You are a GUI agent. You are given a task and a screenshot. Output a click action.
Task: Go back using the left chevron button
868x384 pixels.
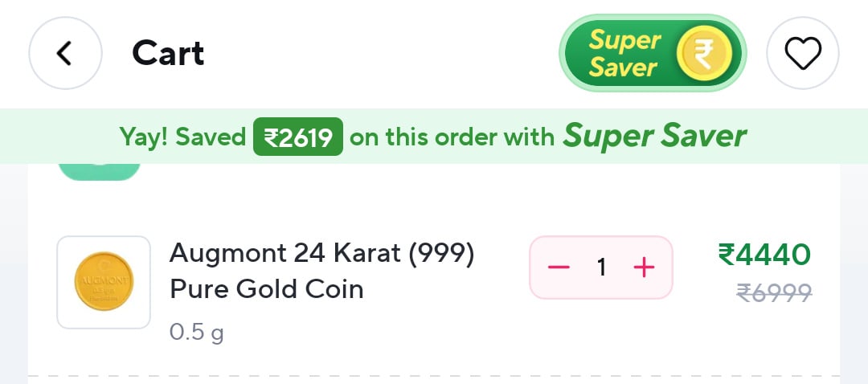[65, 53]
